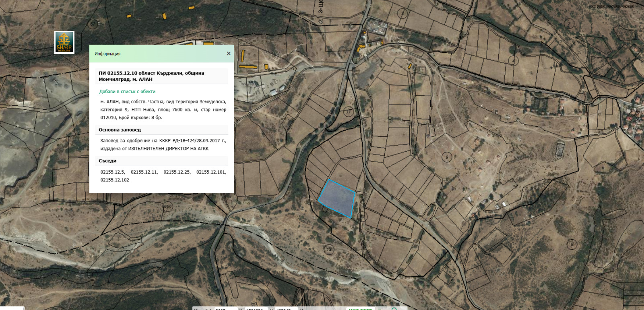Focus the Y coordinate field
Image resolution: width=644 pixels, height=310 pixels.
click(286, 308)
